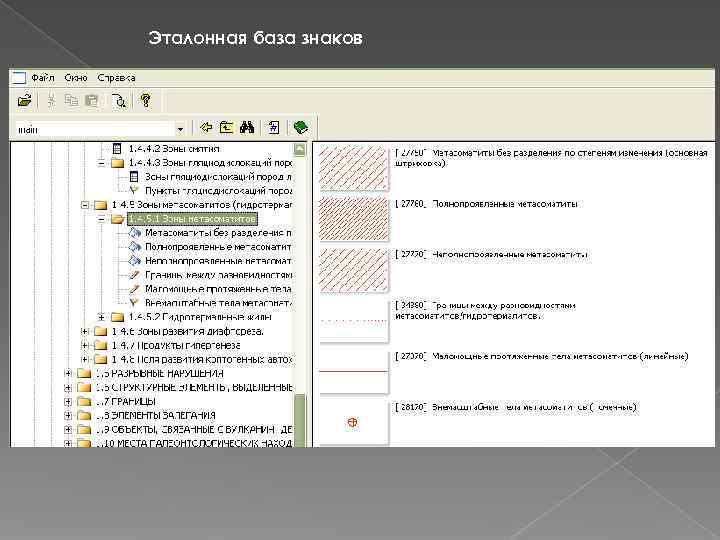Open the Окно menu
Viewport: 720px width, 540px height.
point(76,78)
